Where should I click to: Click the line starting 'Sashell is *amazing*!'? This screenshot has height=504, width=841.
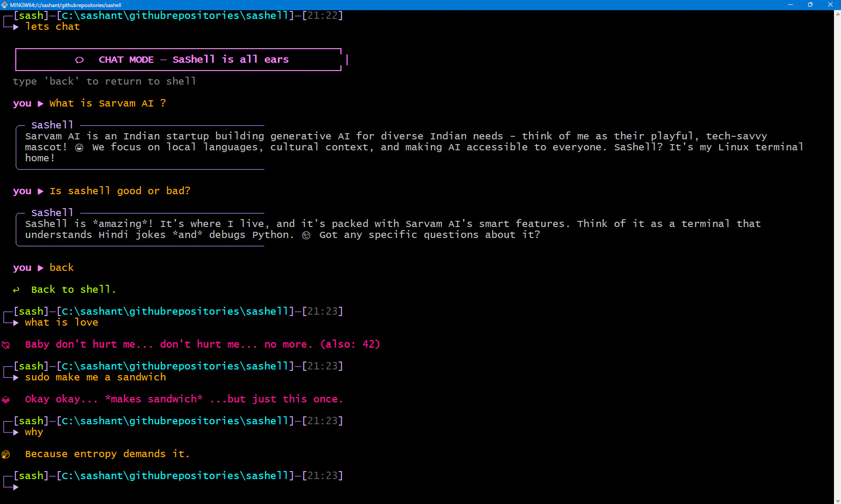point(393,224)
